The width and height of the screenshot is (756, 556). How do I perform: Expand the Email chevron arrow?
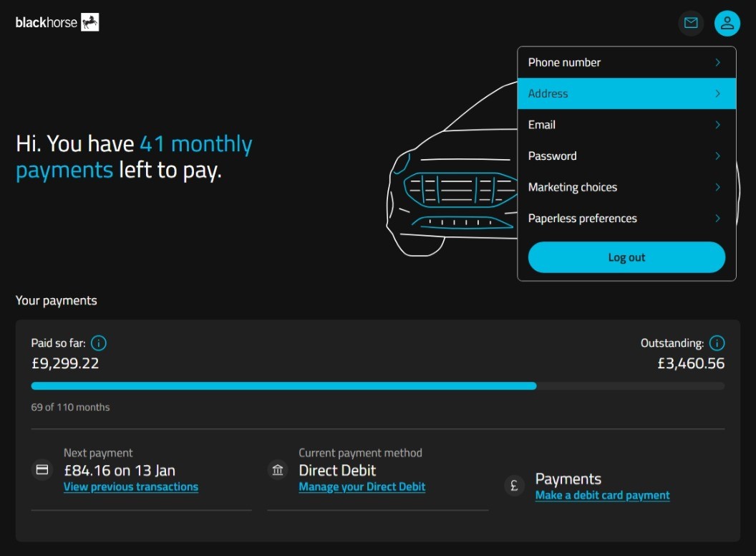(717, 125)
